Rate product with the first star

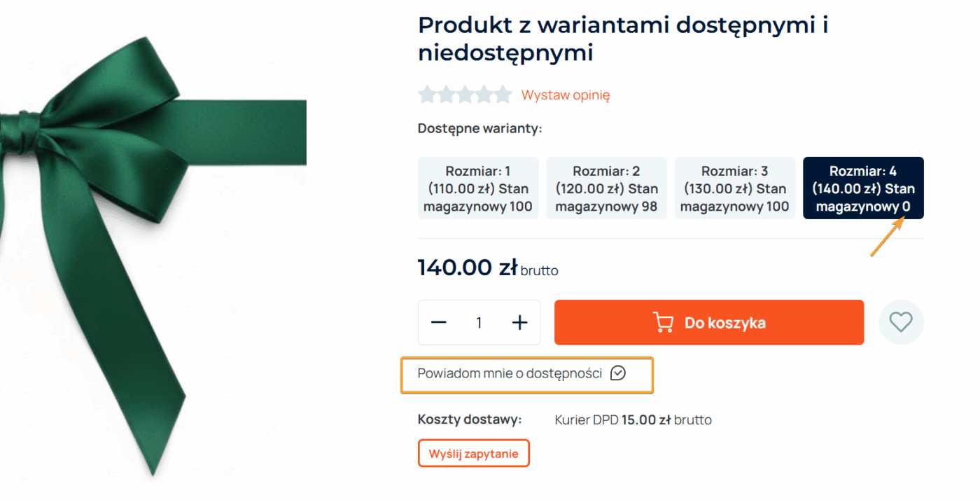(x=427, y=95)
